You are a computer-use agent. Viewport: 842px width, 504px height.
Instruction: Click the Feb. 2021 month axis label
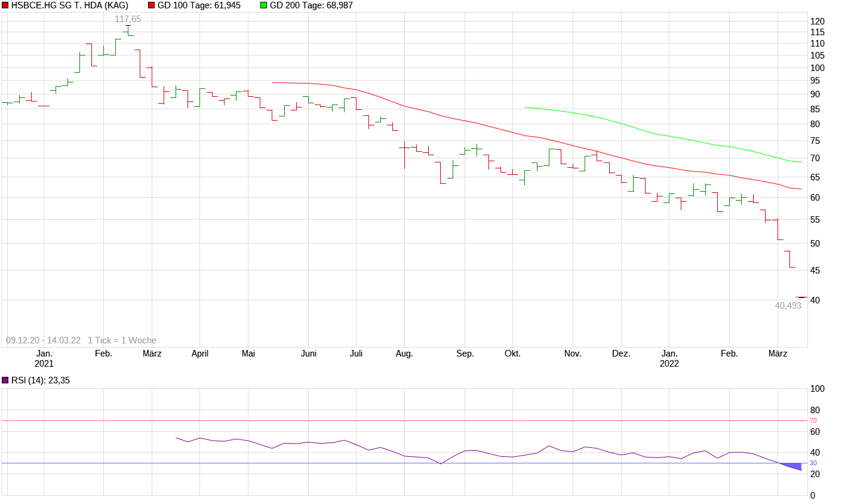[x=103, y=354]
